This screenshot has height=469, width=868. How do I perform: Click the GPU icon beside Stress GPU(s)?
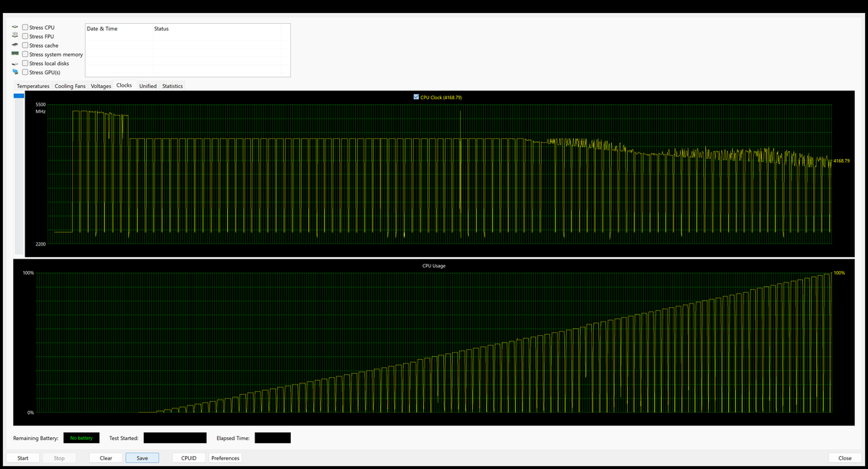(x=14, y=72)
